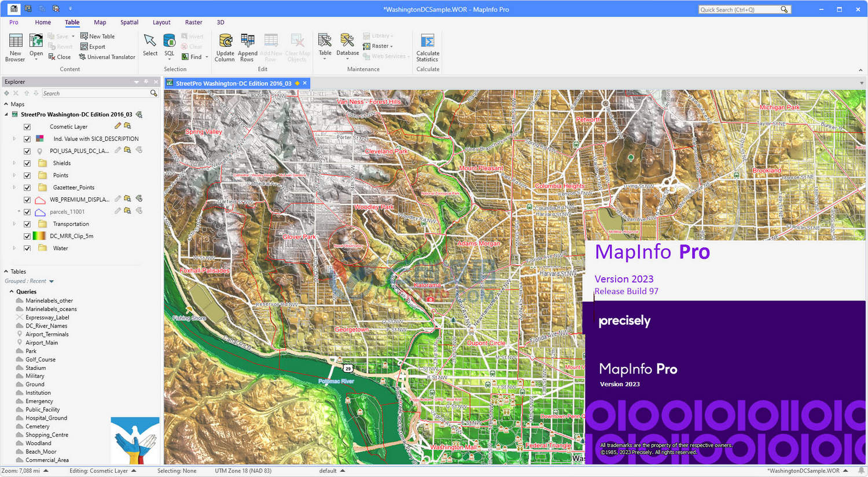Screen dimensions: 868x477
Task: Close the StreetPro Washington-DC document tab
Action: (x=305, y=83)
